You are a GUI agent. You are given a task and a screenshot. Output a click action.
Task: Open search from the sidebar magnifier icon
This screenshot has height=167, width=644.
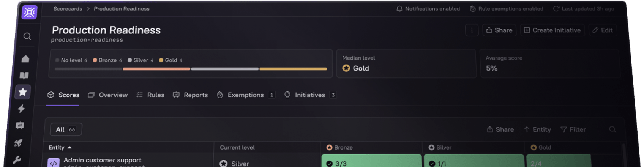pos(27,36)
